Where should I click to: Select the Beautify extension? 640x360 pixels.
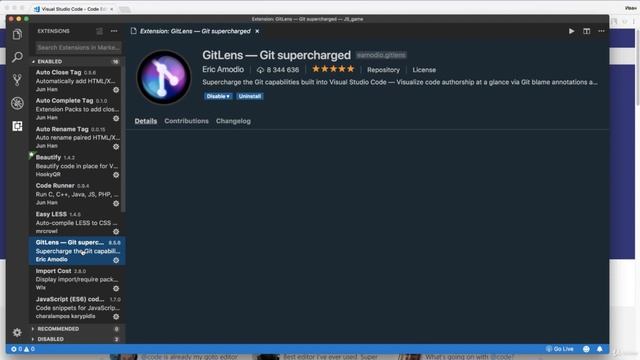pos(77,166)
